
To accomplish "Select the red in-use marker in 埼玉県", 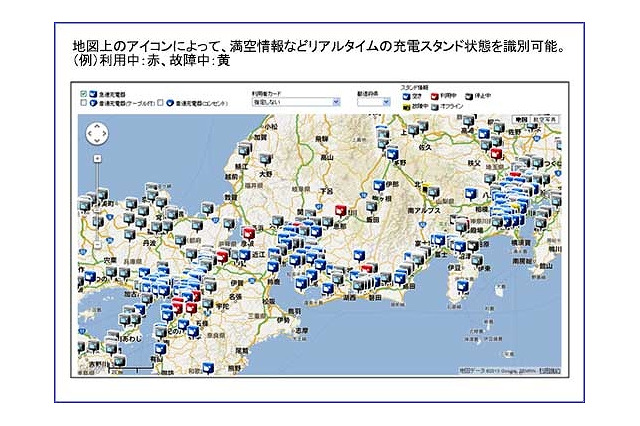I will 496,154.
